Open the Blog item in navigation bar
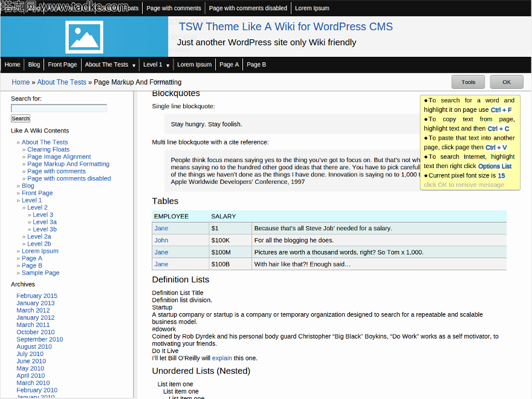Screen dimensions: 532x399 34,65
